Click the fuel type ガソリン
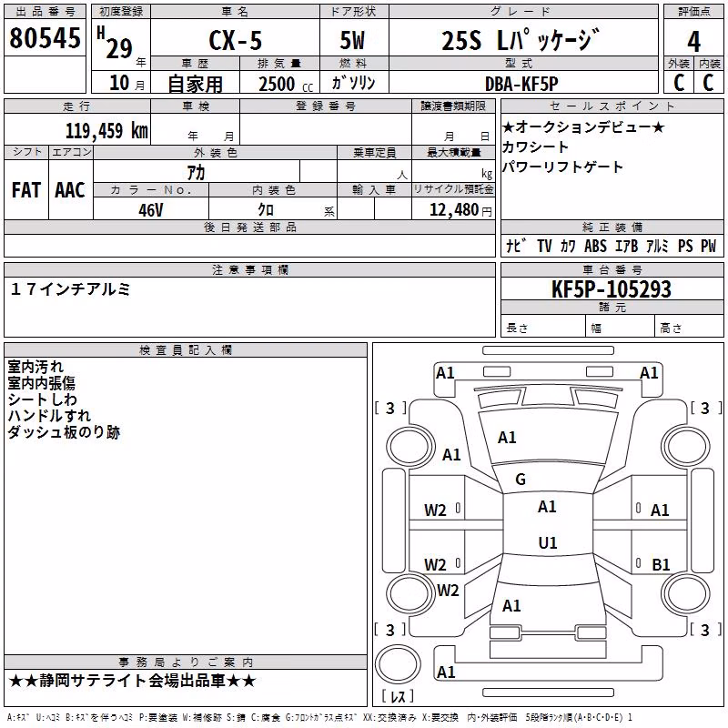 (353, 83)
